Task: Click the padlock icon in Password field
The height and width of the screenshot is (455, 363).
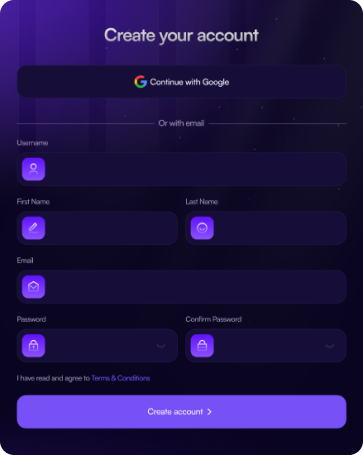Action: [x=33, y=346]
